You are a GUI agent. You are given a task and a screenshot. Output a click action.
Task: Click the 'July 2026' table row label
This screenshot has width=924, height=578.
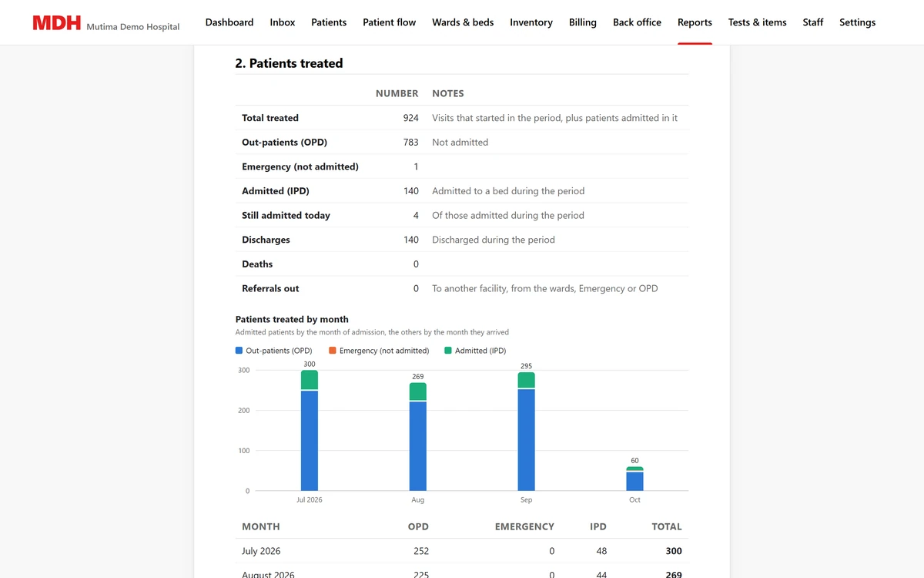(x=261, y=551)
